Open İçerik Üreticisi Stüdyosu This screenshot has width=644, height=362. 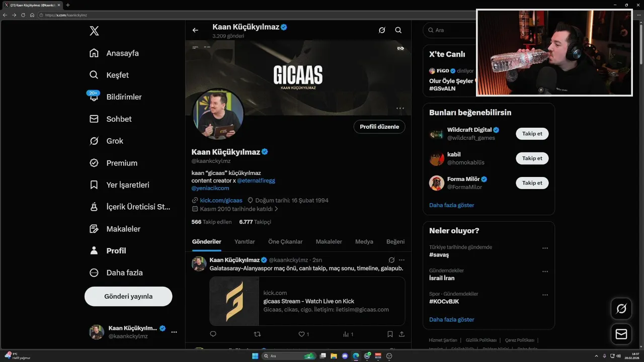130,207
